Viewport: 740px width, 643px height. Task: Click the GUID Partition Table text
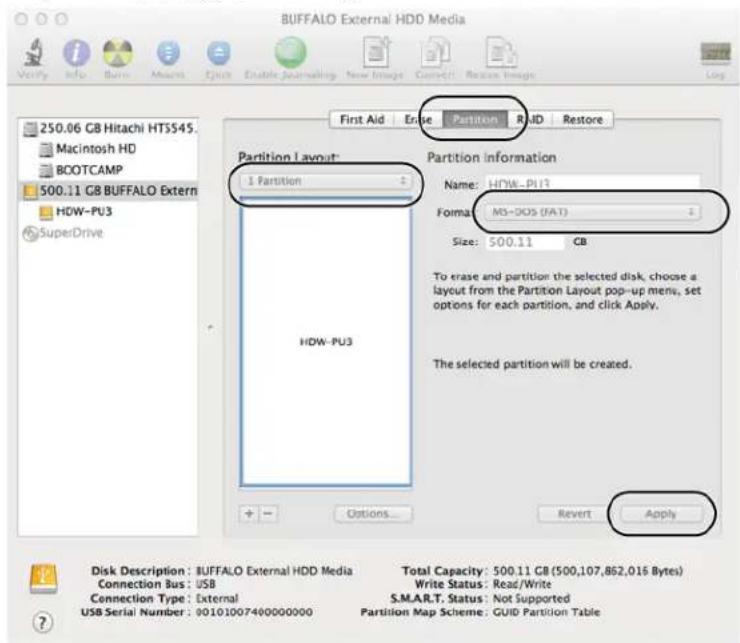point(547,612)
